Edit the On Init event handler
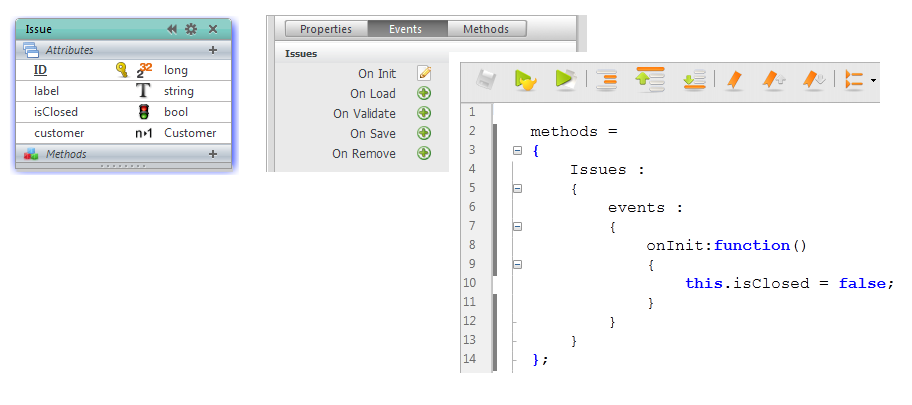912x405 pixels. click(424, 73)
